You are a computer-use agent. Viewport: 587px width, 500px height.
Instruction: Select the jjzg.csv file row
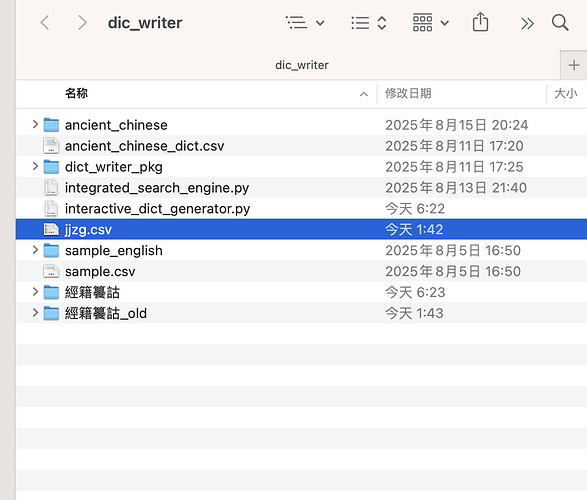coord(301,229)
